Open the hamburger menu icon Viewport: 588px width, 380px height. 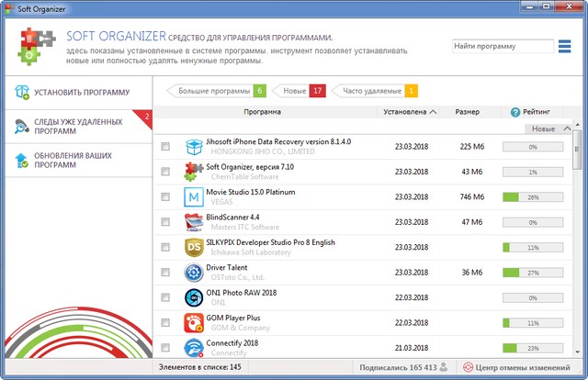pos(565,46)
